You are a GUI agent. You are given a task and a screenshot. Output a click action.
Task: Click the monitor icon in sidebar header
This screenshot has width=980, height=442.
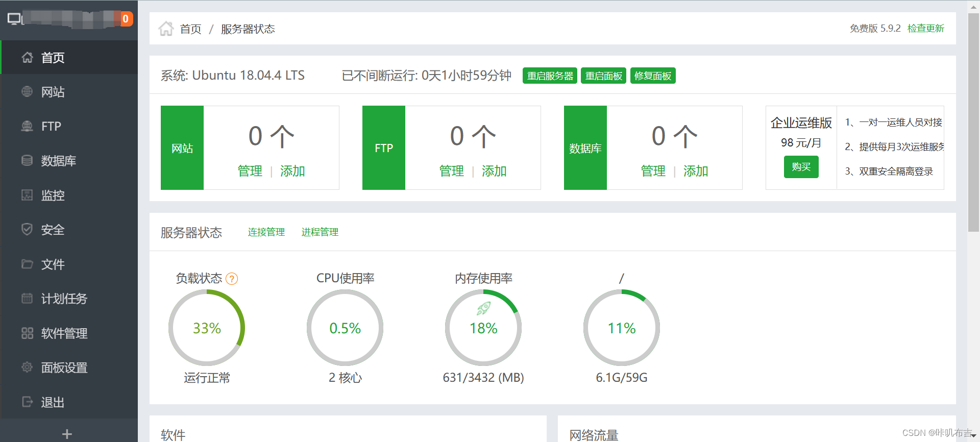15,19
